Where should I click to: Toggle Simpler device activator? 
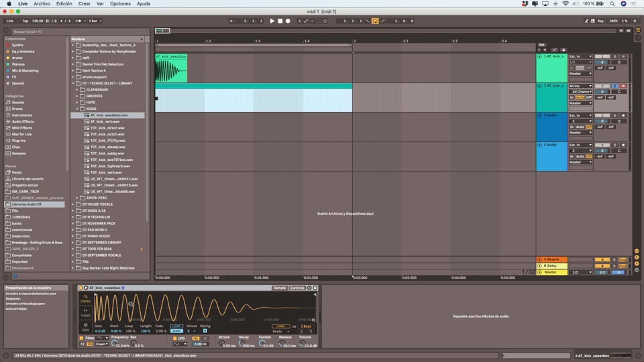tap(81, 288)
